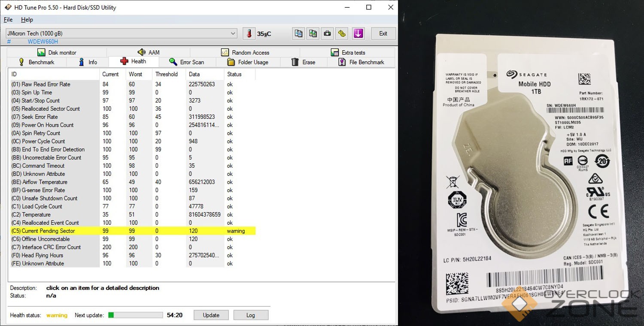This screenshot has height=326, width=644.
Task: Sort by the Current column header
Action: point(113,74)
